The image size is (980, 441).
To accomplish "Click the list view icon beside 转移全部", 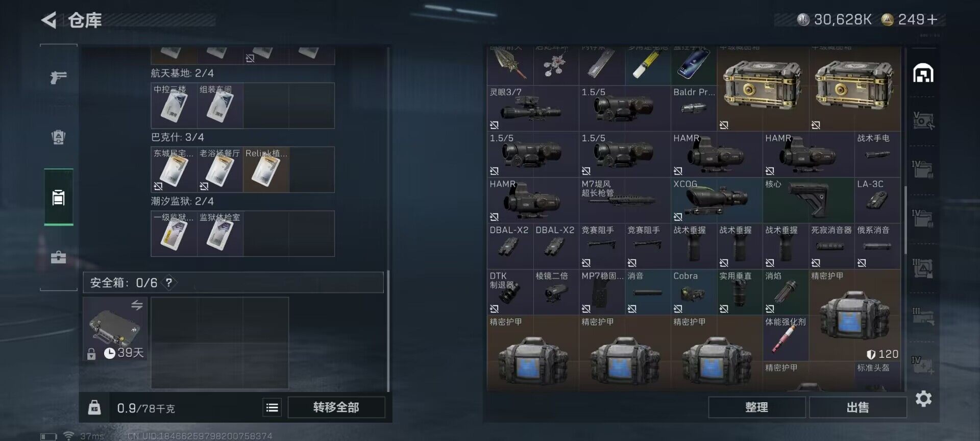I will click(272, 407).
